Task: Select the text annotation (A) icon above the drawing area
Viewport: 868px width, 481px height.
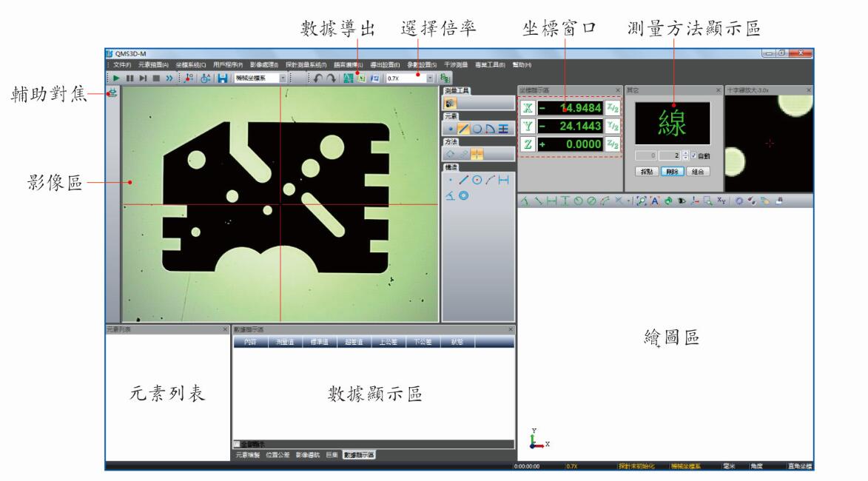Action: pos(655,203)
